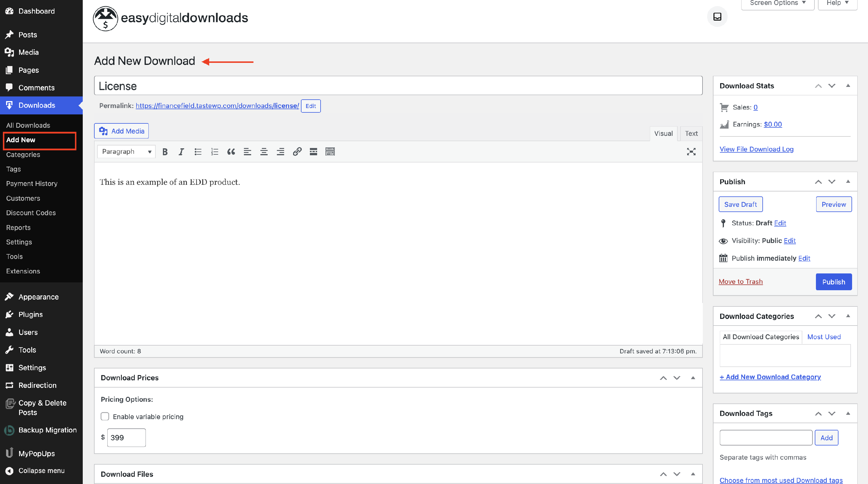The image size is (868, 484).
Task: Collapse the Download Prices panel
Action: [x=693, y=378]
